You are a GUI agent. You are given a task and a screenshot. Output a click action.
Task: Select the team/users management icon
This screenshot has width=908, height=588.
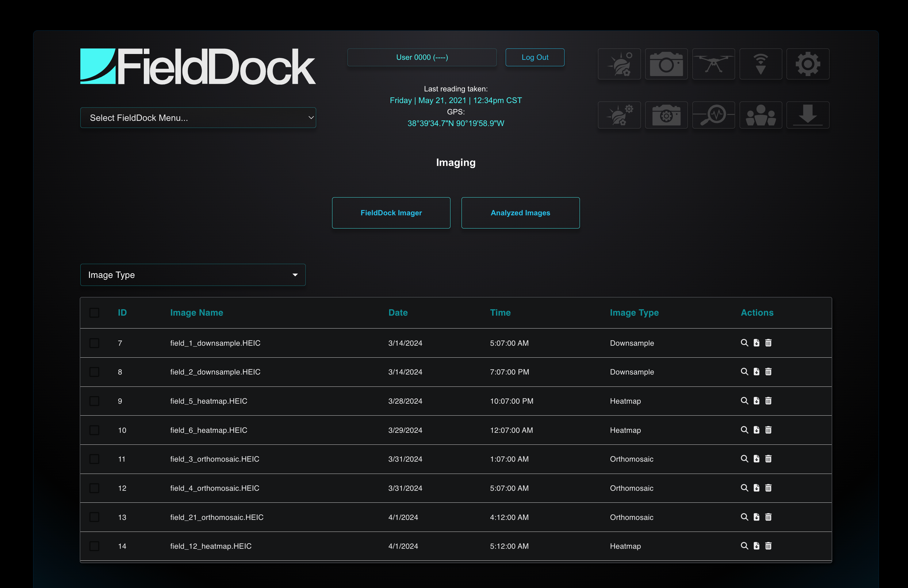pyautogui.click(x=761, y=114)
